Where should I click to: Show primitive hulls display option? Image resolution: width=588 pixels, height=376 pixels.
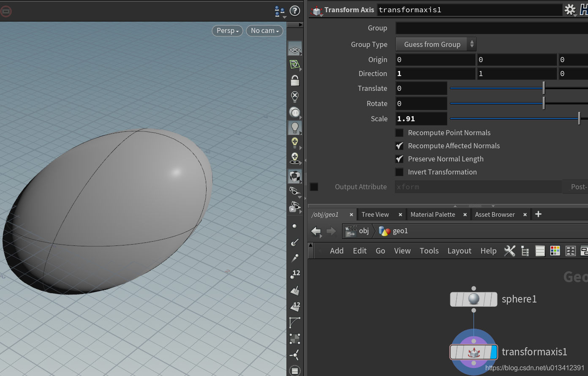click(x=295, y=322)
